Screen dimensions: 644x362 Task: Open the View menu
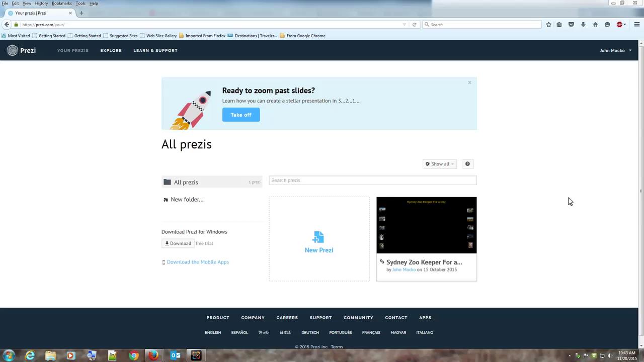pos(27,3)
